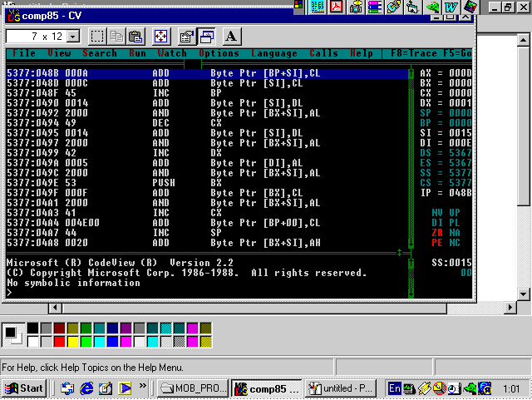
Task: Click the Mark selection toolbar icon
Action: (x=97, y=37)
